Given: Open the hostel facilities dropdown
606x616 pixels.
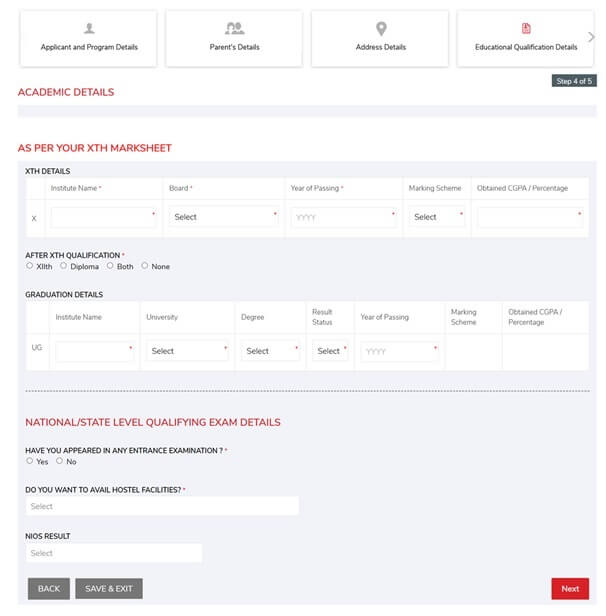Looking at the screenshot, I should 162,506.
